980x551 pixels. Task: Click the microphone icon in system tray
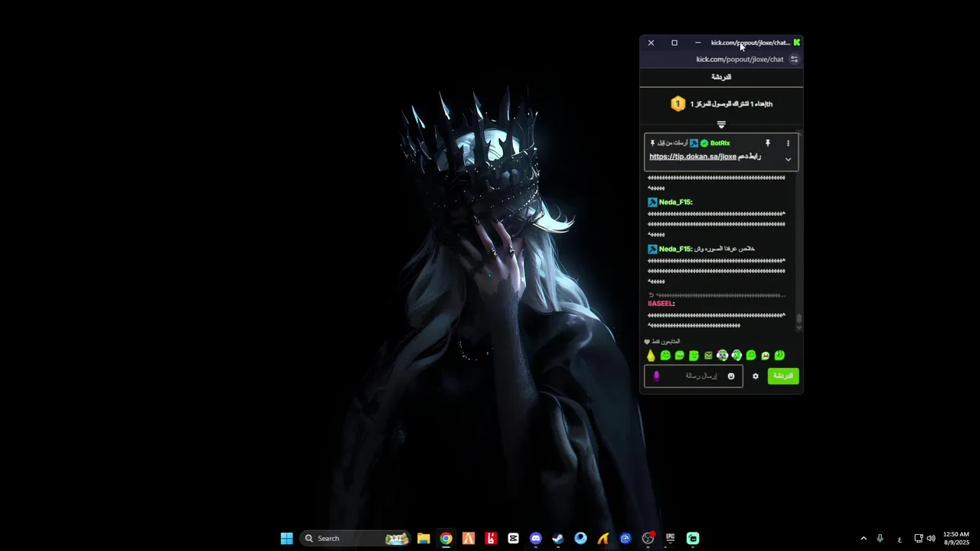pyautogui.click(x=880, y=539)
